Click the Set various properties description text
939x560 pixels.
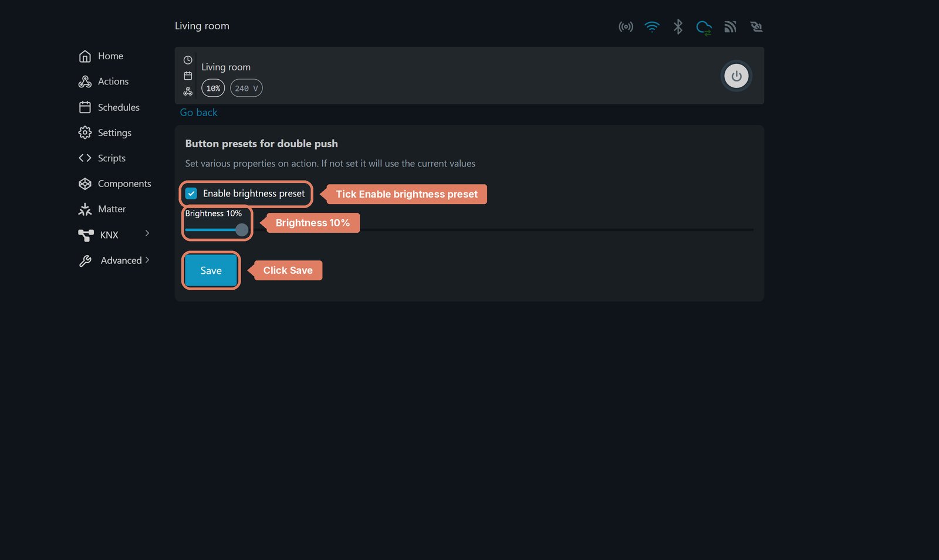[330, 164]
